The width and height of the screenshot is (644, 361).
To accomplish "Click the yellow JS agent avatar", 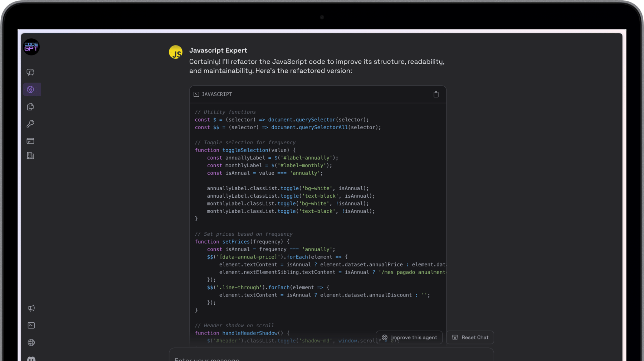I will (x=176, y=52).
